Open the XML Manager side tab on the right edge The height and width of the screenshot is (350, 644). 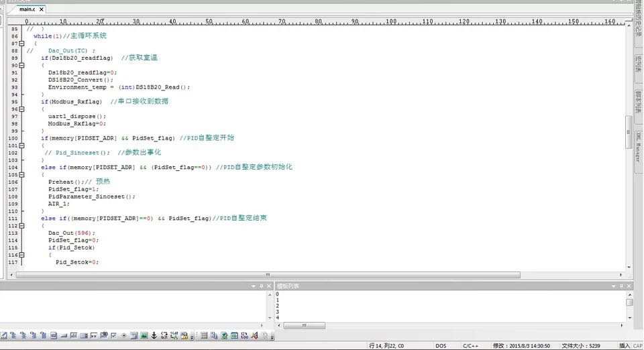(639, 147)
